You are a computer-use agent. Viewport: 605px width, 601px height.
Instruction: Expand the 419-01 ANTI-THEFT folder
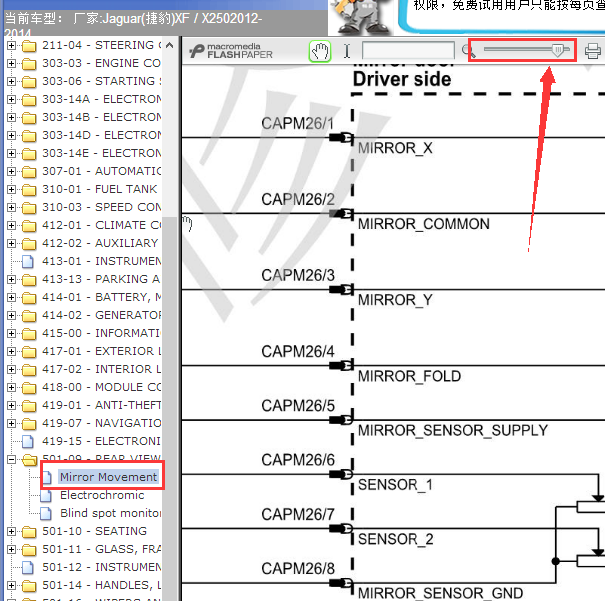coord(11,405)
